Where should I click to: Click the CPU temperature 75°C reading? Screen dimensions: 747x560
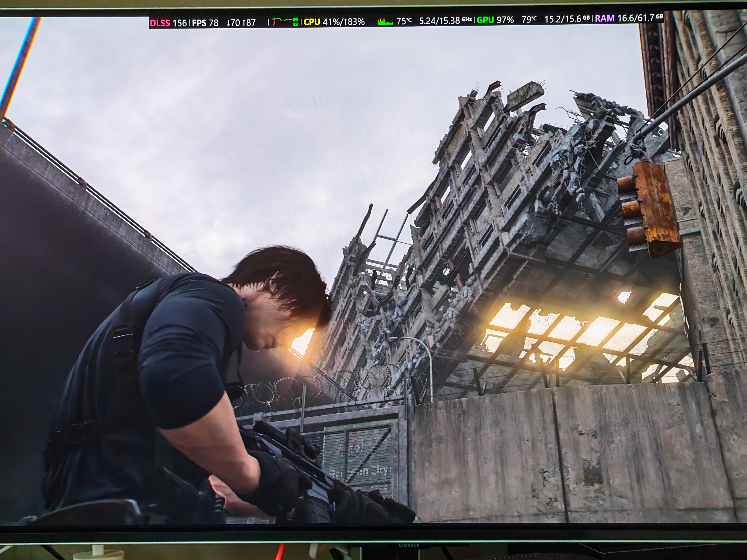(x=404, y=21)
